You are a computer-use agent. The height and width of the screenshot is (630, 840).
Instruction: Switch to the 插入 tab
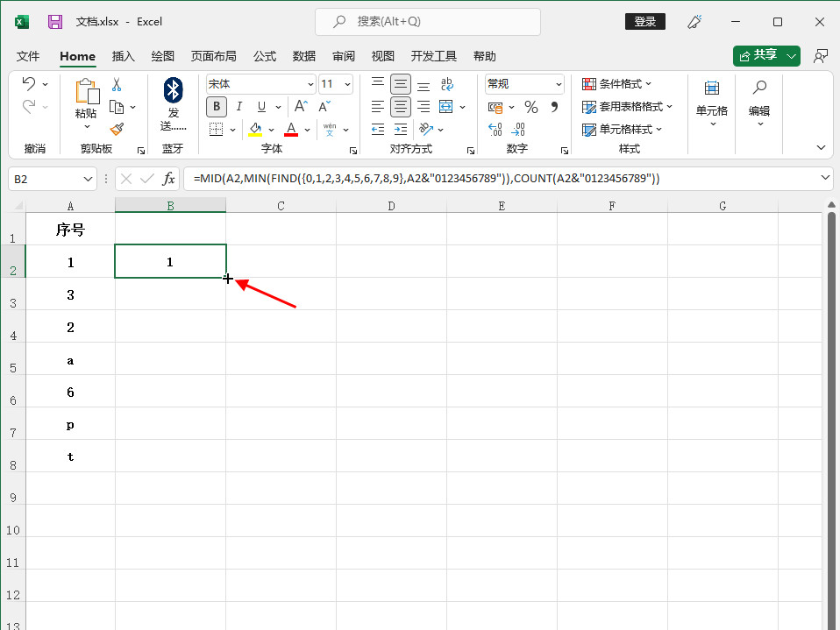[124, 56]
